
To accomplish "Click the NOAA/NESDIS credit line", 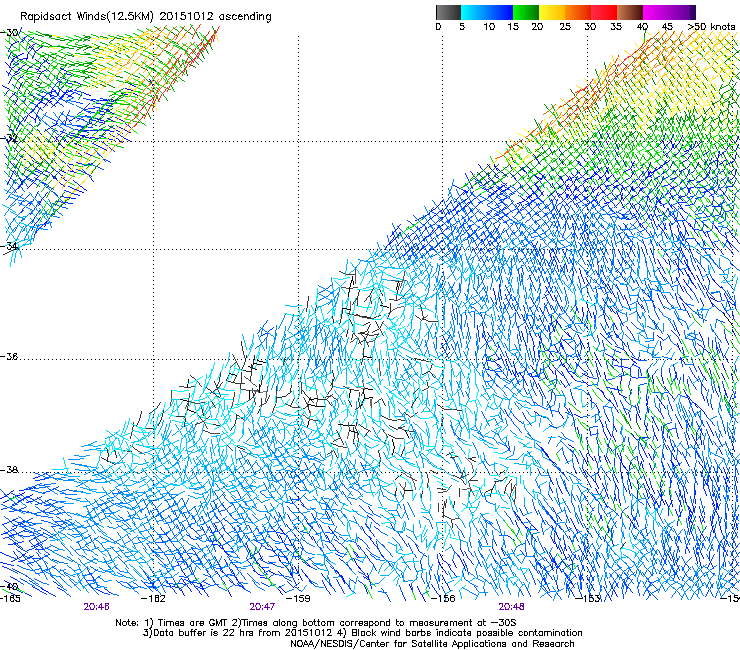I will coord(432,643).
